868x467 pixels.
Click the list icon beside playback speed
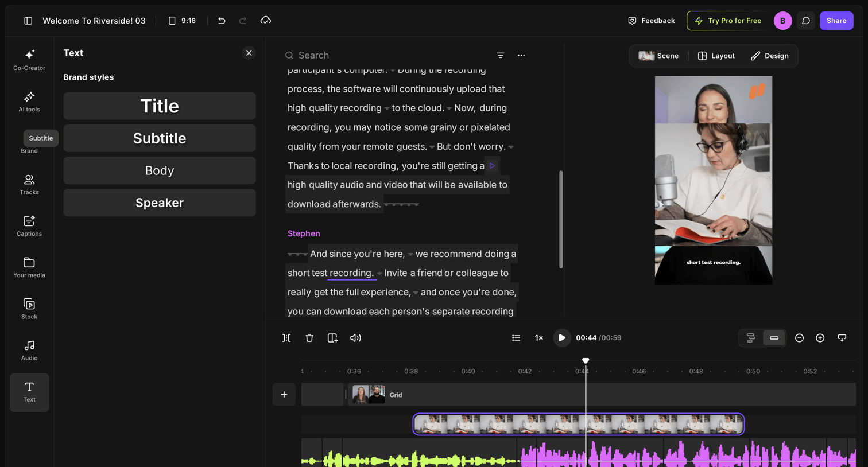point(516,338)
